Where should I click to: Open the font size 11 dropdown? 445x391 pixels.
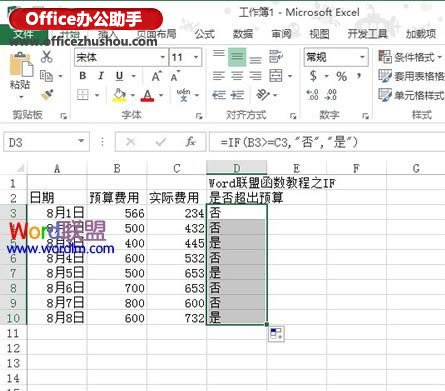point(196,57)
